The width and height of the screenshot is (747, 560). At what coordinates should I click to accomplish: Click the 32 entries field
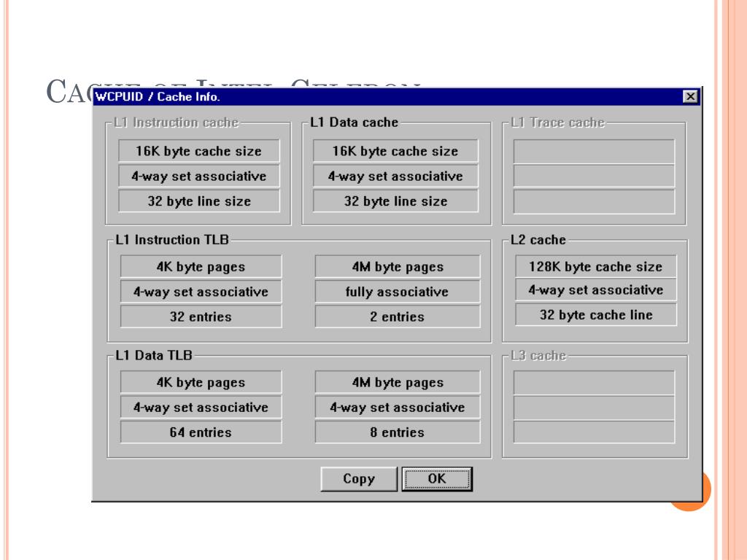pyautogui.click(x=201, y=316)
